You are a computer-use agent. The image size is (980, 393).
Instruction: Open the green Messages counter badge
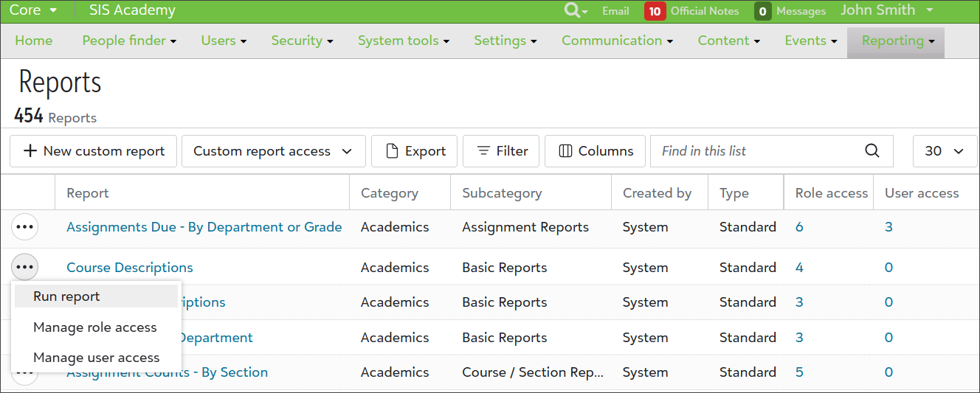click(x=763, y=11)
